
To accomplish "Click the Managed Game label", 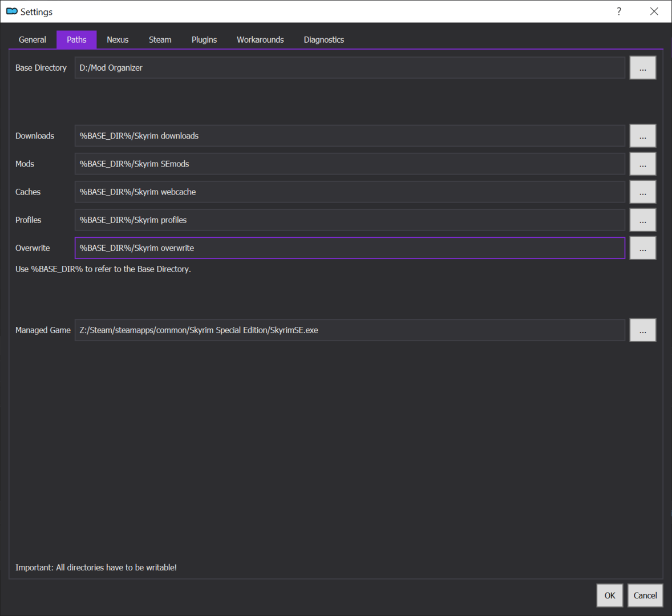I will click(43, 330).
